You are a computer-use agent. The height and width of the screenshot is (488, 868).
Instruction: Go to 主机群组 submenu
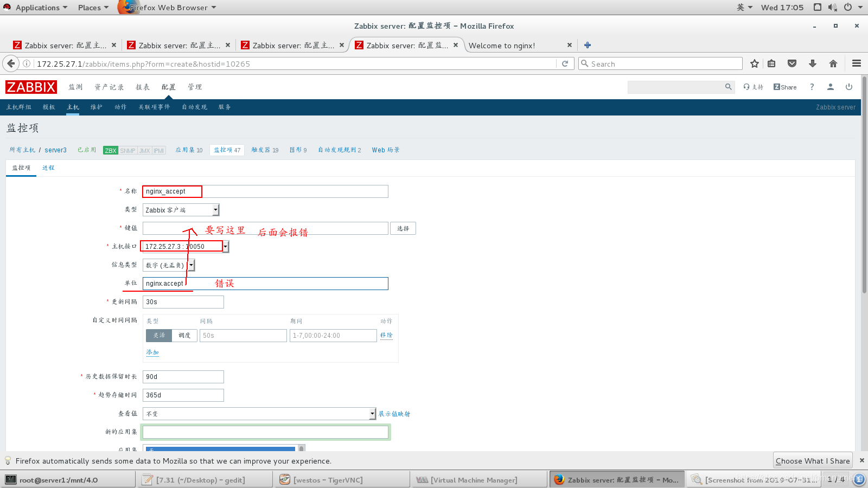[19, 107]
